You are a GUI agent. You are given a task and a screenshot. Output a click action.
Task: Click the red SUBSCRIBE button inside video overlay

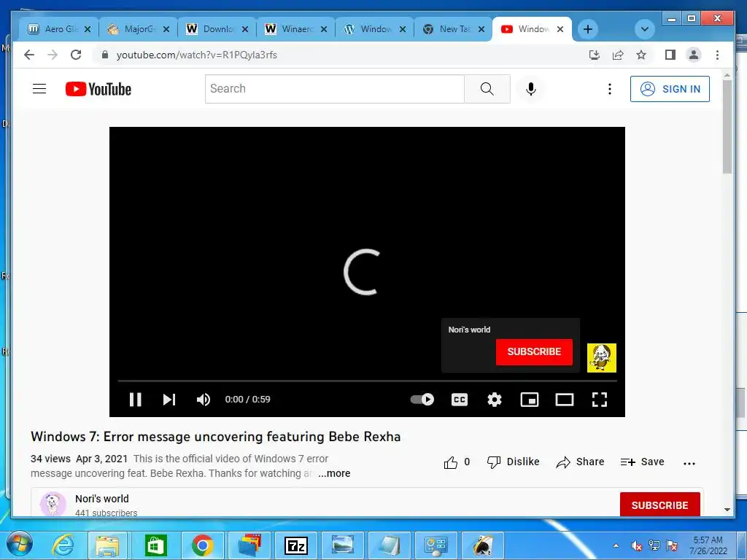pyautogui.click(x=534, y=352)
